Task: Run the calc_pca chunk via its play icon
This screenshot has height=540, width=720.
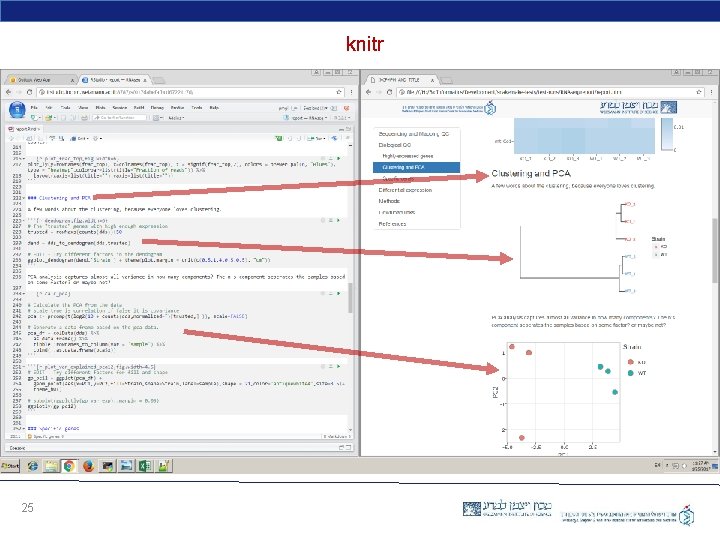Action: 338,293
